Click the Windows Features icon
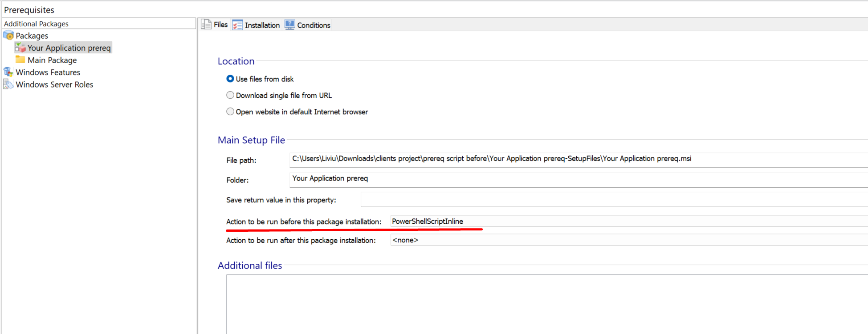Image resolution: width=868 pixels, height=334 pixels. pyautogui.click(x=8, y=72)
